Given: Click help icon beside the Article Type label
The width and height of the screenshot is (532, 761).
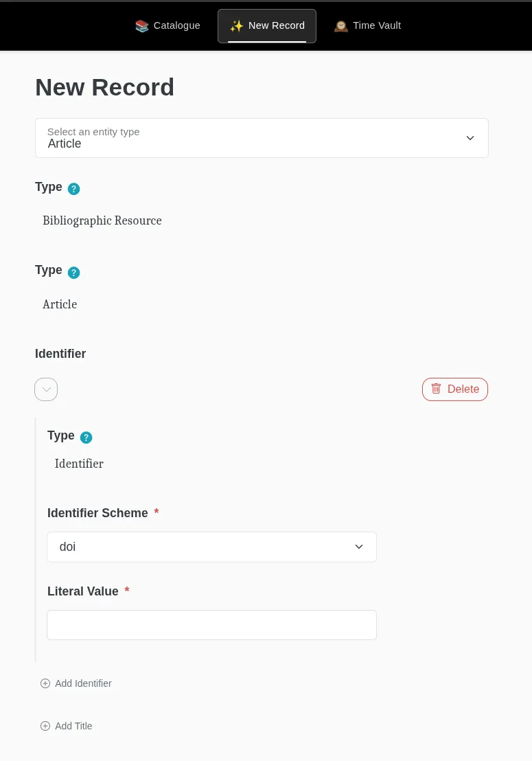Looking at the screenshot, I should tap(74, 273).
